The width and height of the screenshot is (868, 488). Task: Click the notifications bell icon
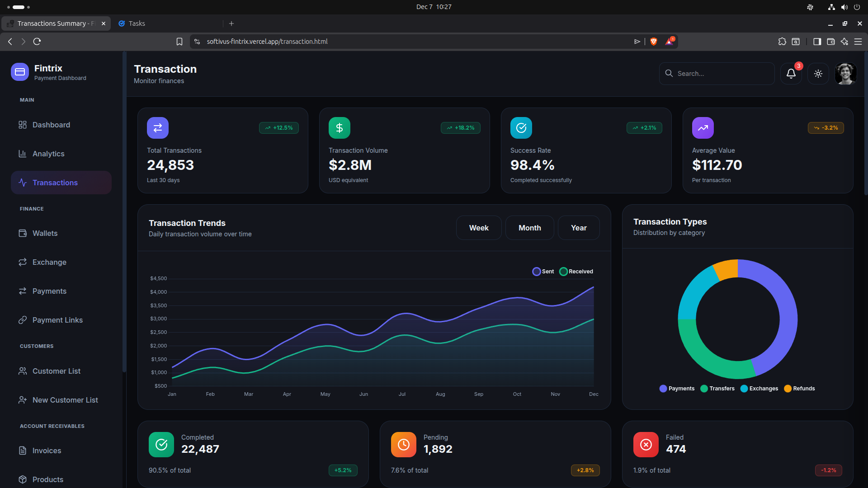click(x=791, y=74)
